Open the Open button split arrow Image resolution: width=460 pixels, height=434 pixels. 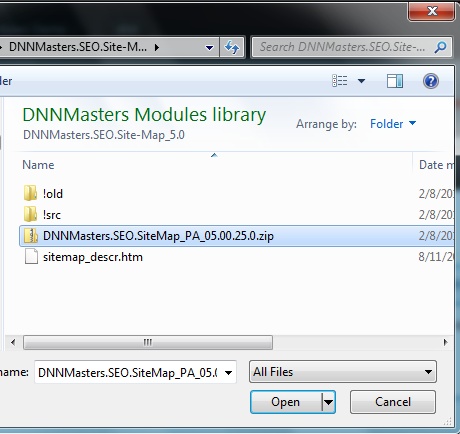tap(328, 402)
